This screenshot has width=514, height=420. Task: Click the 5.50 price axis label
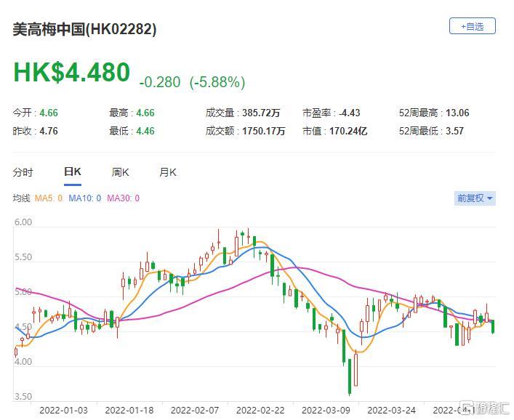pos(23,257)
